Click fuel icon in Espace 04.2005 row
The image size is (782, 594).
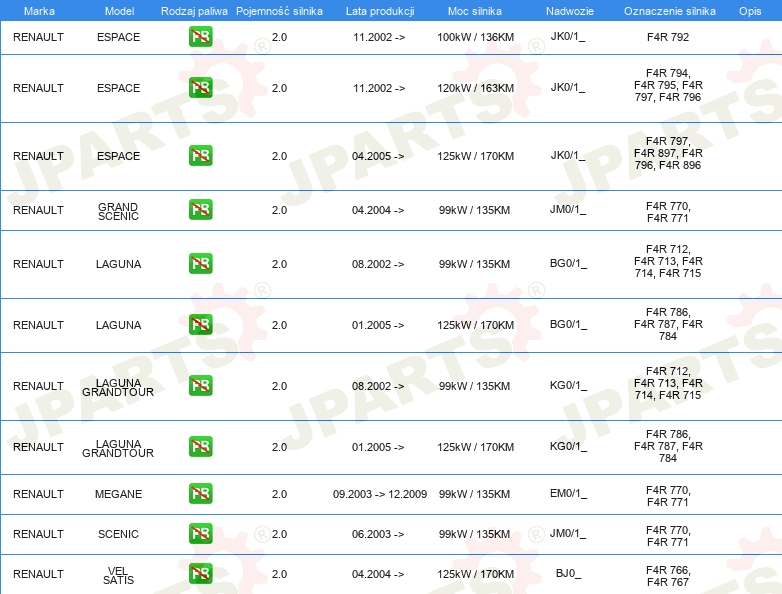coord(200,156)
